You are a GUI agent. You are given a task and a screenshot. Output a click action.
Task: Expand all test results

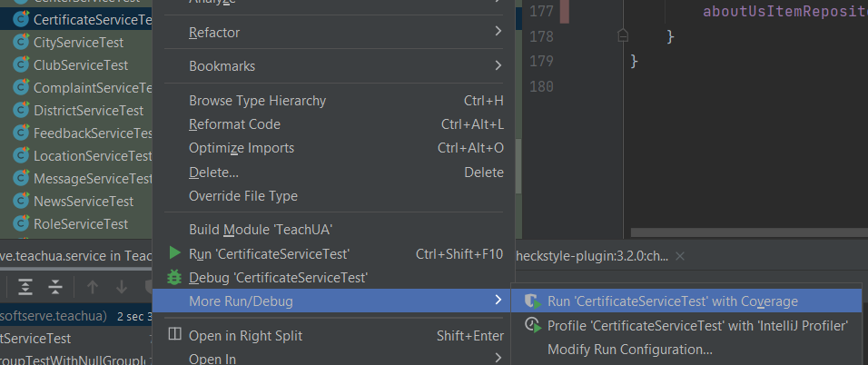(25, 287)
